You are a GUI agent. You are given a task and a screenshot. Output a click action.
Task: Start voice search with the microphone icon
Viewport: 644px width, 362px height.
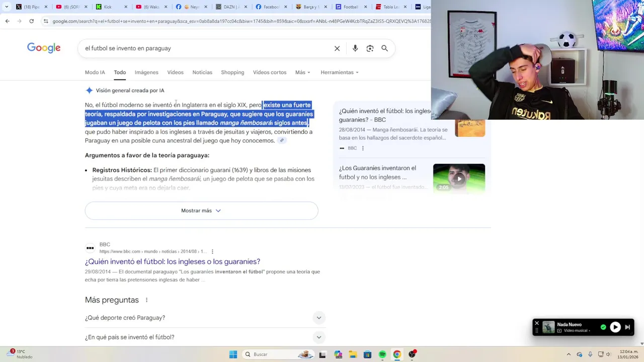pyautogui.click(x=355, y=48)
